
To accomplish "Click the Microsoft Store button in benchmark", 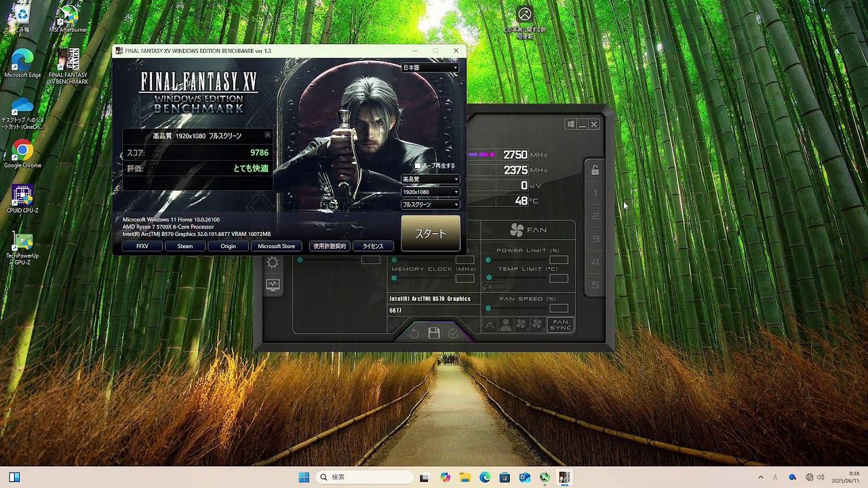I will (x=277, y=246).
